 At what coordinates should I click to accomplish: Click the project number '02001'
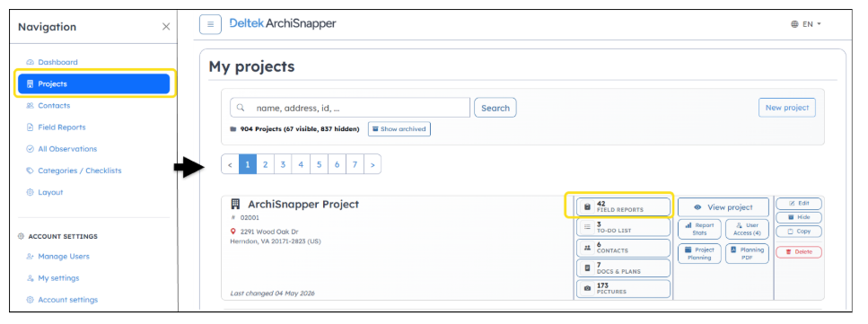pos(250,218)
